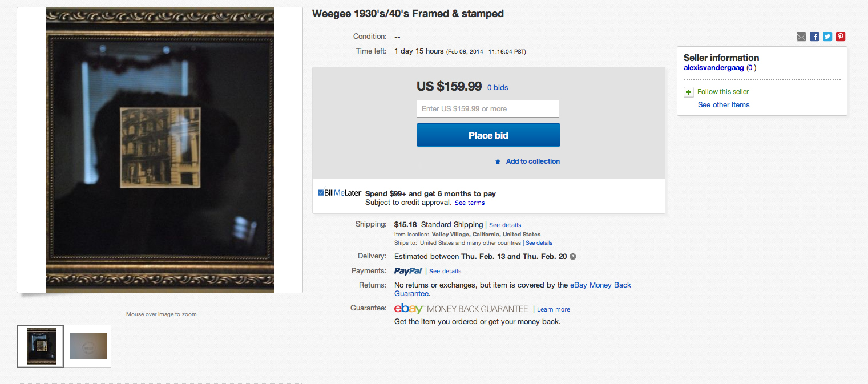Select the first framed photo thumbnail
Screen dimensions: 868x384
coord(41,346)
